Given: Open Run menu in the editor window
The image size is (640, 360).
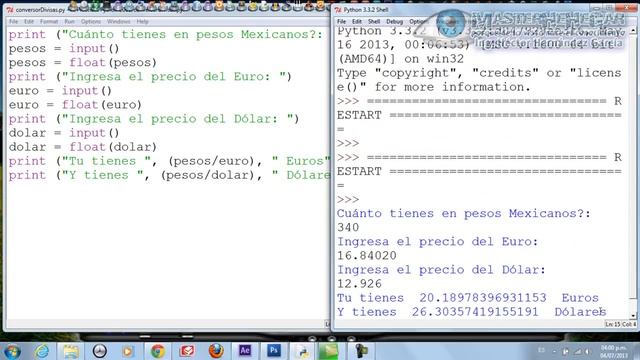Looking at the screenshot, I should pyautogui.click(x=69, y=21).
